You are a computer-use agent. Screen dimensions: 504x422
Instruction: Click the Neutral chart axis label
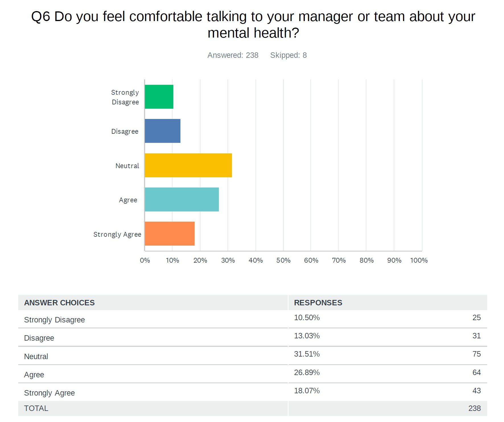127,166
